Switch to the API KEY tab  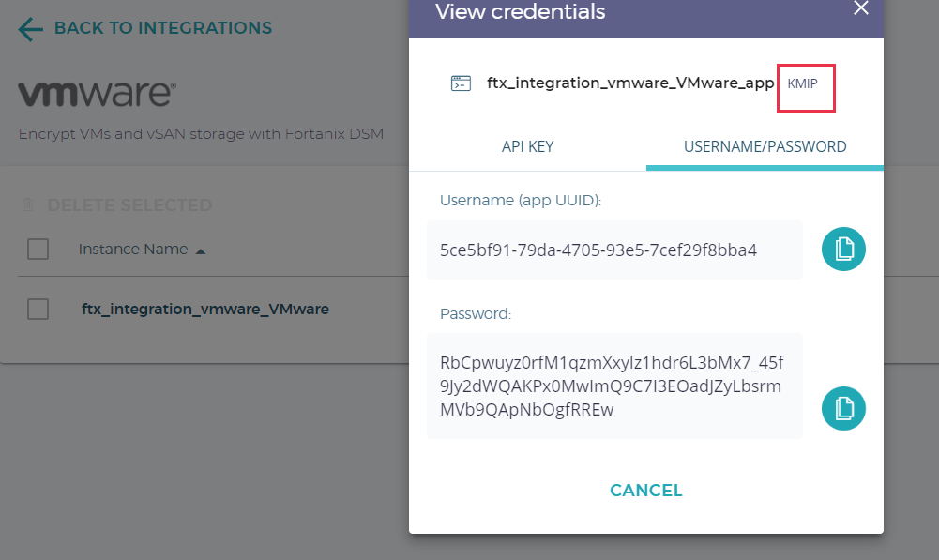coord(527,146)
